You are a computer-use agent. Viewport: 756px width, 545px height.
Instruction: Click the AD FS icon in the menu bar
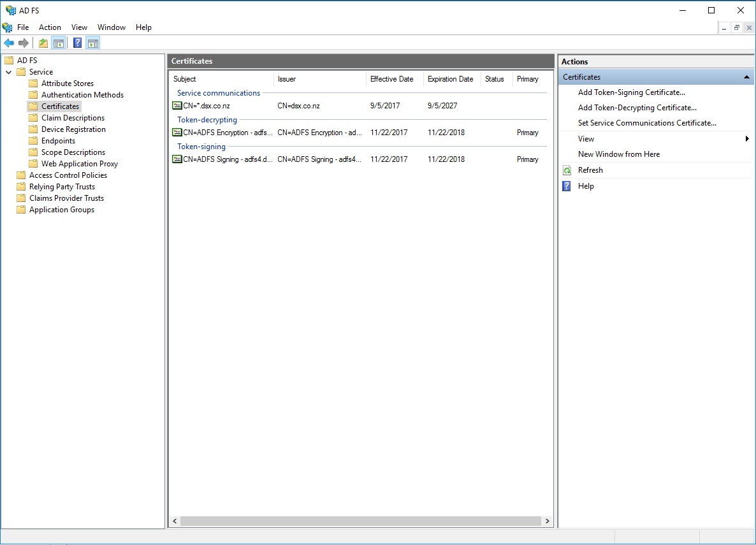(7, 27)
